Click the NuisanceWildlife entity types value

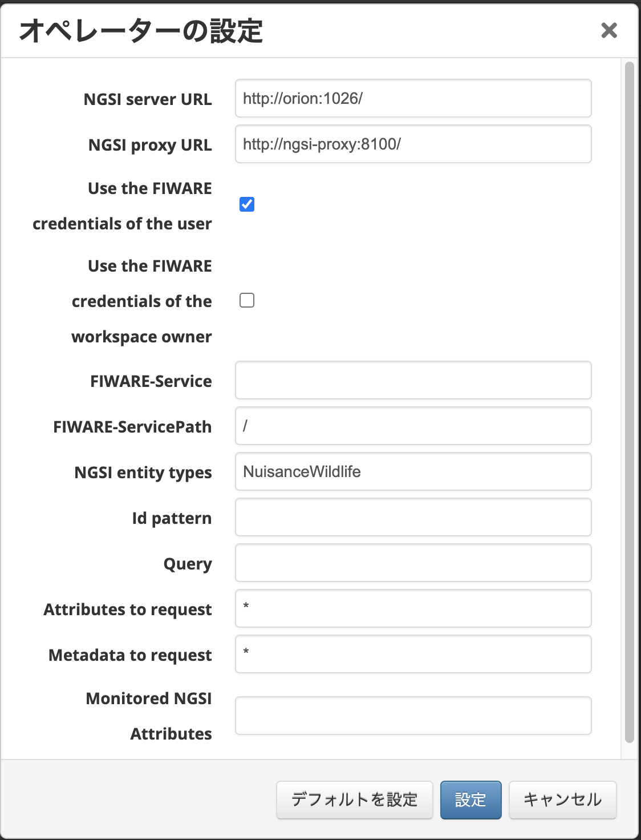click(412, 471)
